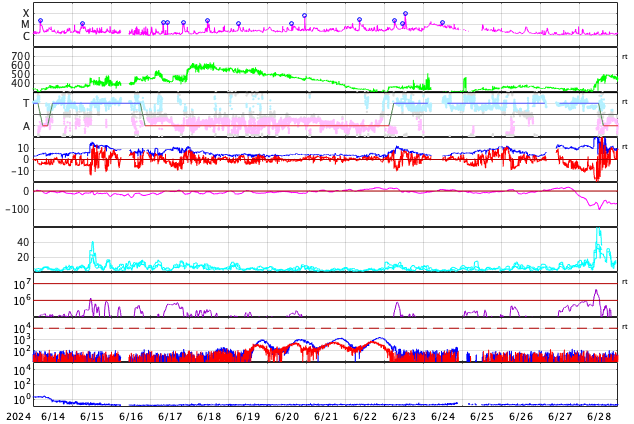Select the tall flare marker on 6/20

[304, 16]
